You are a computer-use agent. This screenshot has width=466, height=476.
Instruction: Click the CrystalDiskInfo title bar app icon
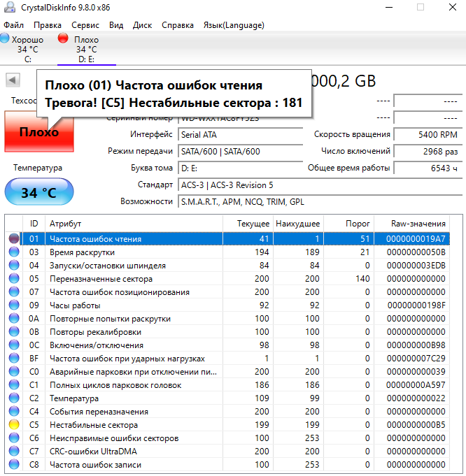[9, 7]
